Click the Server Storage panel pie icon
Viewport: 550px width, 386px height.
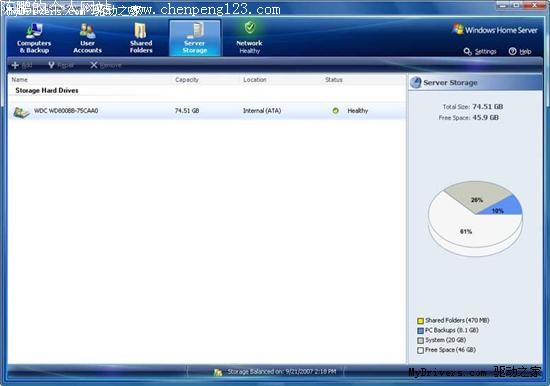coord(416,83)
